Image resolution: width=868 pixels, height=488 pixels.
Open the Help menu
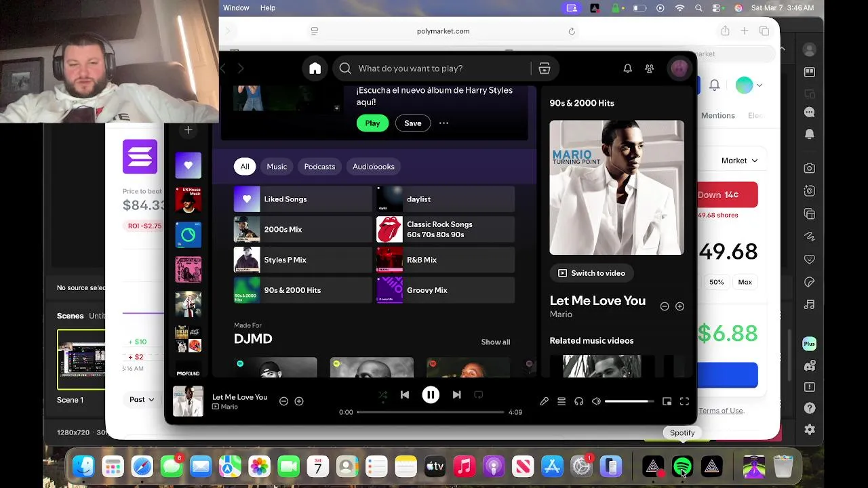click(x=268, y=7)
